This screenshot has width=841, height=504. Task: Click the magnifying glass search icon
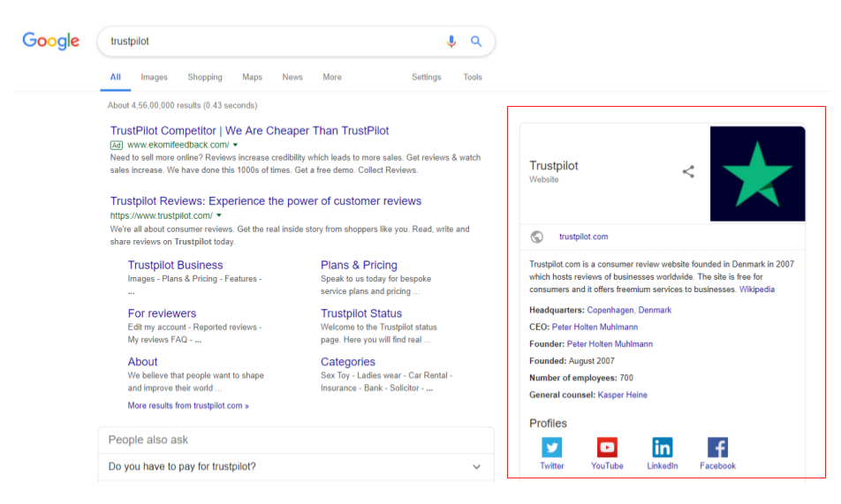point(476,41)
